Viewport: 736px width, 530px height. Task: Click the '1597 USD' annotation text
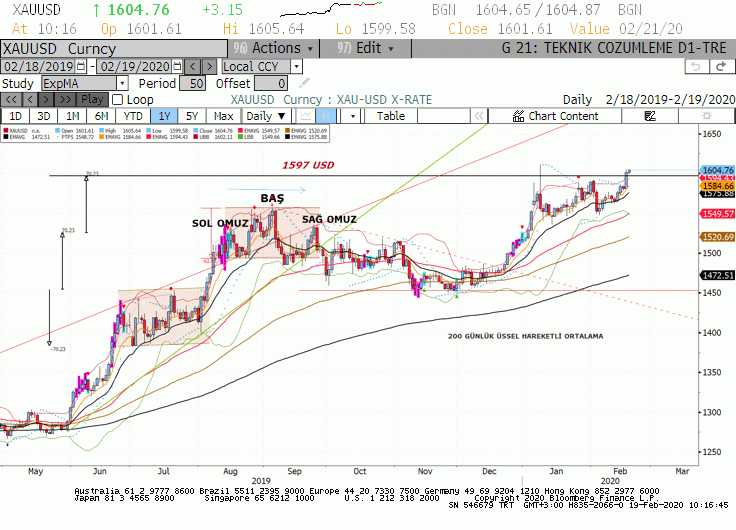[x=308, y=165]
